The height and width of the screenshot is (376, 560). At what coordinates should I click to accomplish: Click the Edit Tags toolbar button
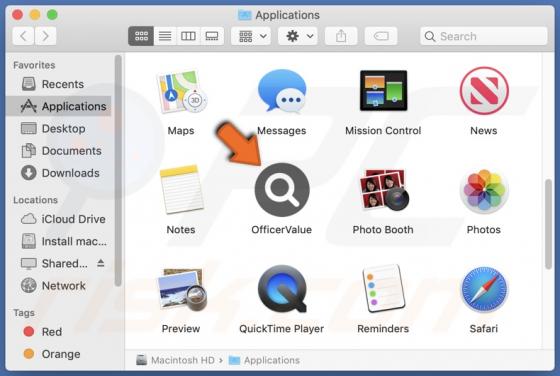[x=381, y=36]
